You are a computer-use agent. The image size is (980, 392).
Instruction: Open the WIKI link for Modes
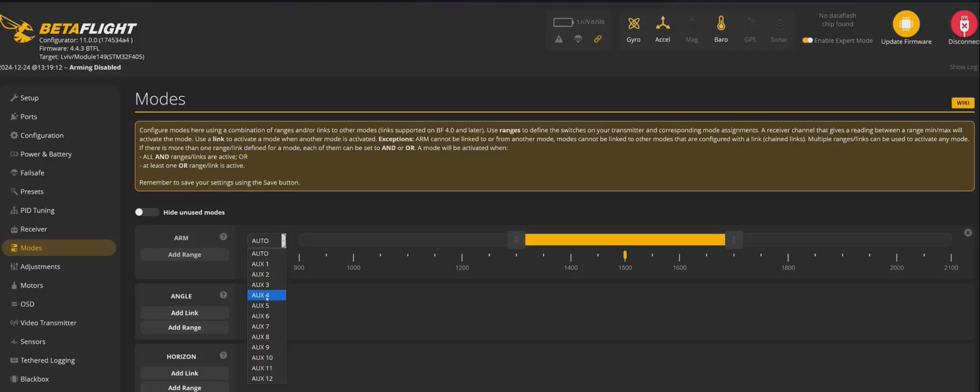click(962, 103)
